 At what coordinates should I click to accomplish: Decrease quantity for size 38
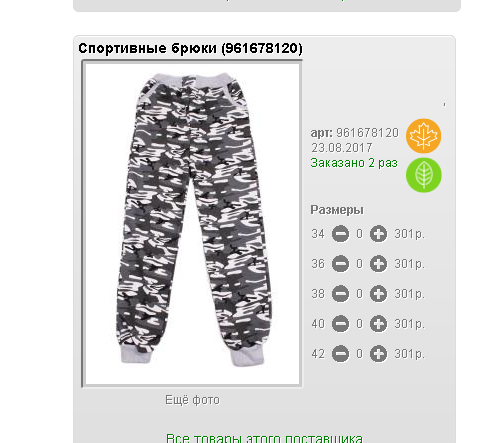tap(340, 294)
